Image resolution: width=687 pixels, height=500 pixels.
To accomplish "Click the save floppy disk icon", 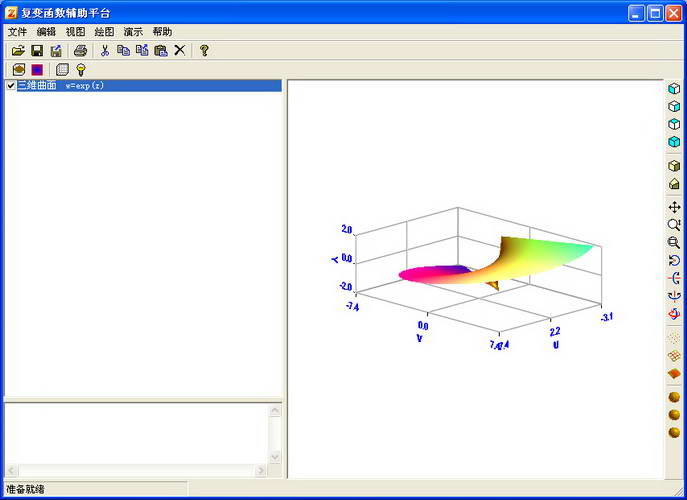I will pyautogui.click(x=37, y=50).
